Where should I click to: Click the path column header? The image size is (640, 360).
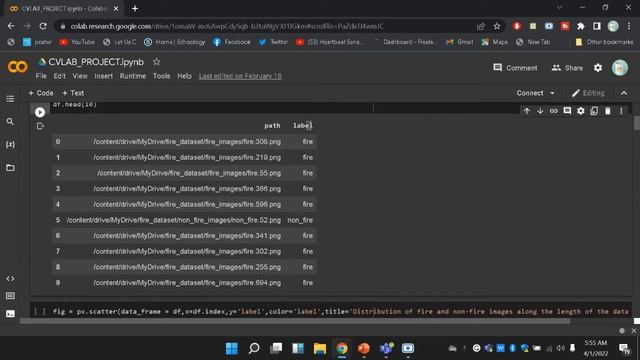pos(272,125)
